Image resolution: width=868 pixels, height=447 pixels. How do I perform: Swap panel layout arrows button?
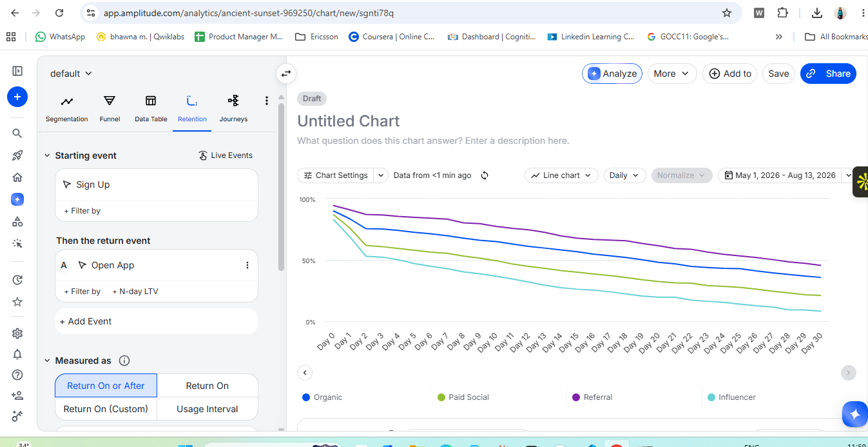(286, 74)
